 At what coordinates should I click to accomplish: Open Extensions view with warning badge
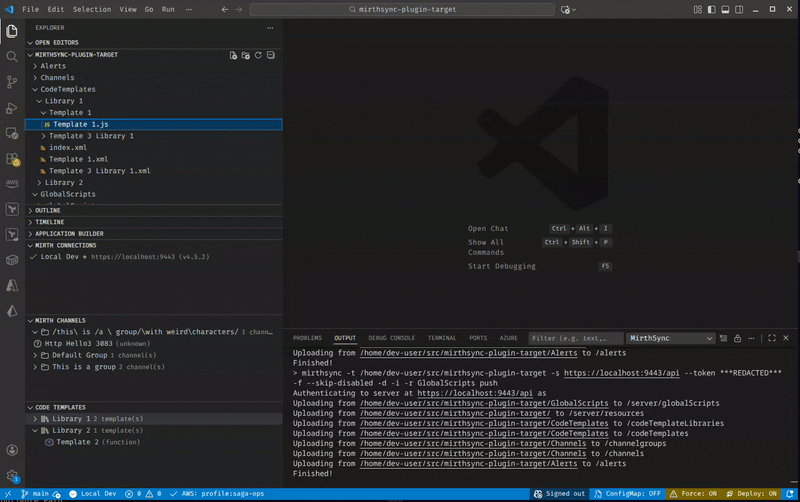(12, 159)
